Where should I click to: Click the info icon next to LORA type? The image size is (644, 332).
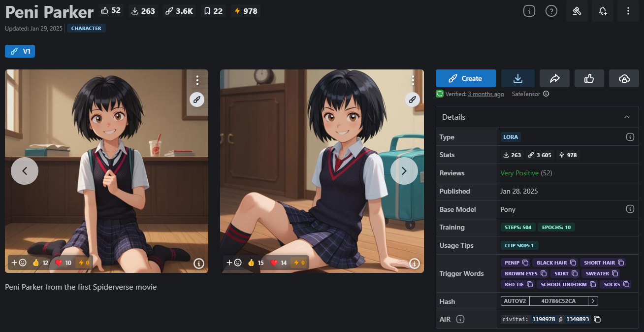tap(630, 137)
